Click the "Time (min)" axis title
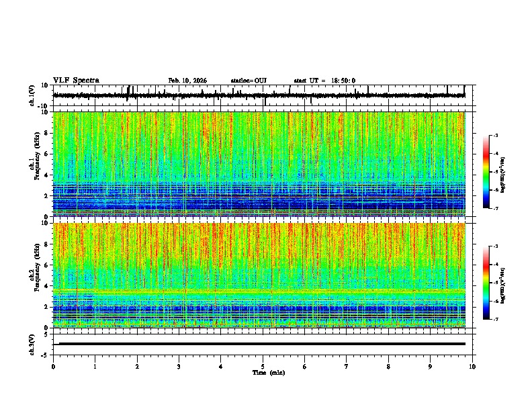 click(x=269, y=373)
